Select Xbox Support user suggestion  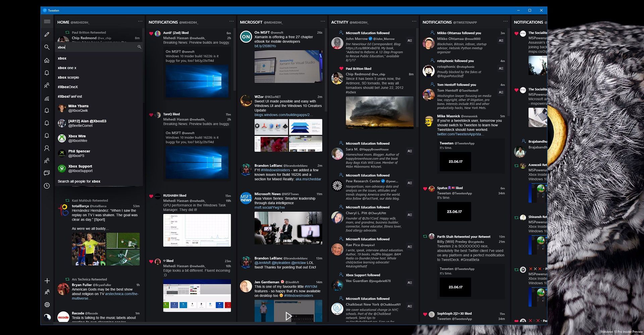[99, 169]
